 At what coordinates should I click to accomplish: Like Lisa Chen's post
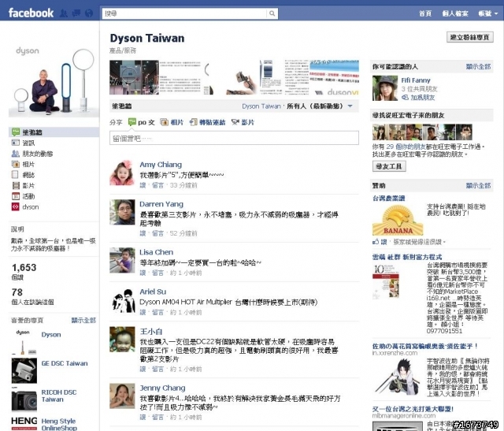(x=143, y=273)
